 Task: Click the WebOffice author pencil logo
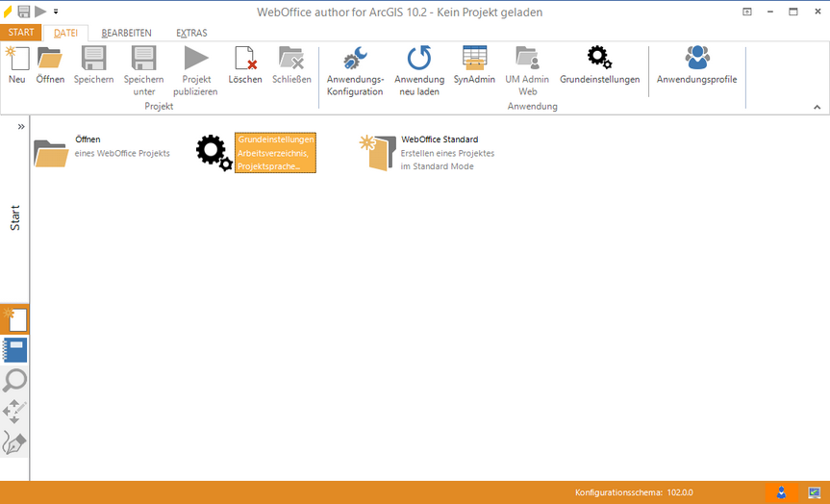tap(8, 12)
